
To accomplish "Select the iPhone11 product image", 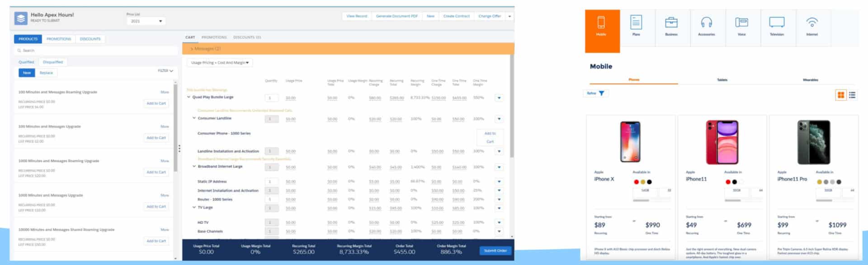I will pos(722,142).
